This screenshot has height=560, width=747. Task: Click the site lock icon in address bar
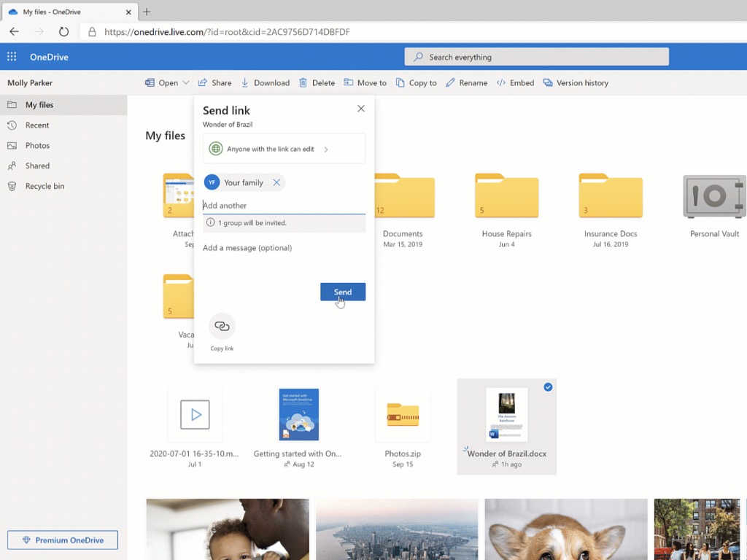tap(92, 32)
